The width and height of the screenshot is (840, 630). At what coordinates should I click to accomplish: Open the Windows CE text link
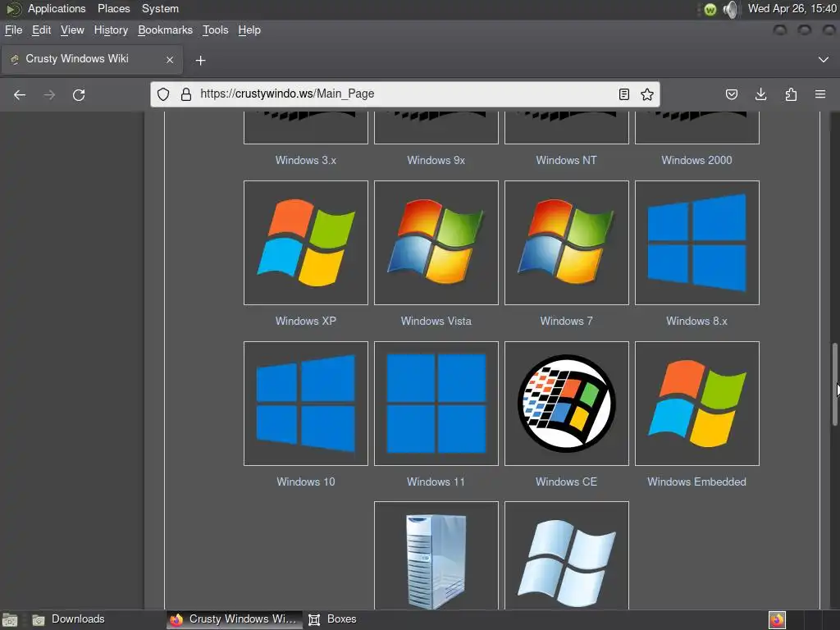566,482
